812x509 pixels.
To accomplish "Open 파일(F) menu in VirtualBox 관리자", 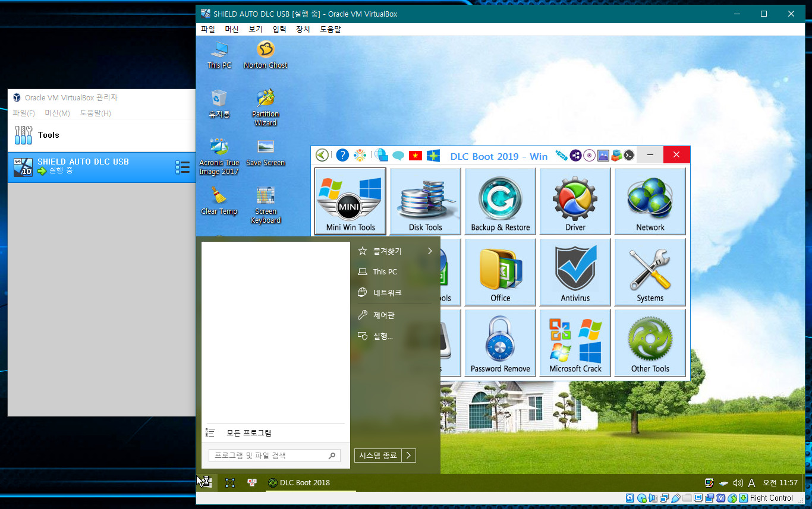I will (x=24, y=113).
